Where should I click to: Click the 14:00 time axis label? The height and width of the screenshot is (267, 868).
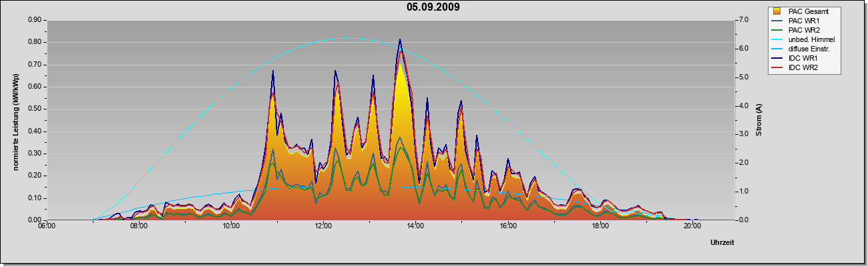click(415, 226)
